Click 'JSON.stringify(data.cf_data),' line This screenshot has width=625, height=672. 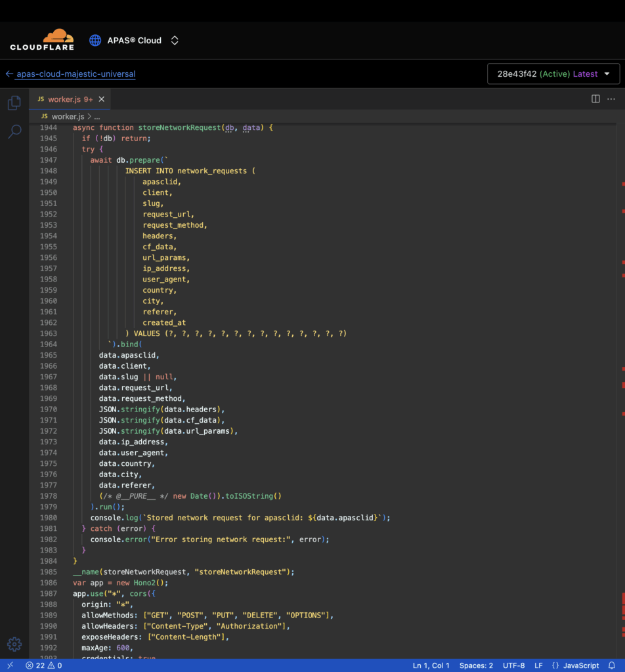click(162, 420)
